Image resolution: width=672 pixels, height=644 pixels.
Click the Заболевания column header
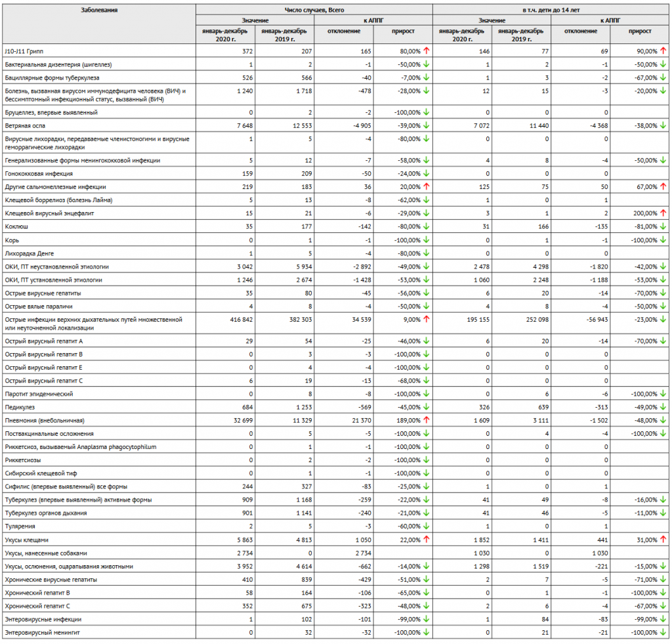point(100,11)
